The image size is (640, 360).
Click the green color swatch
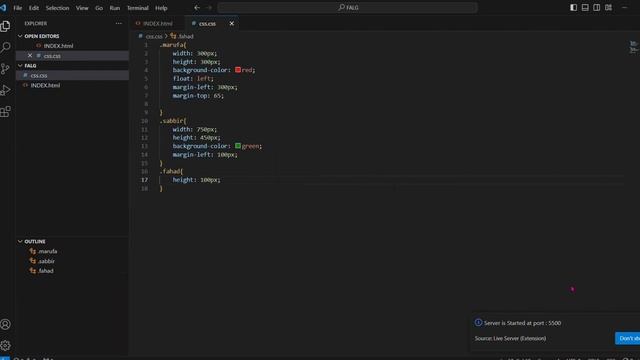click(238, 146)
